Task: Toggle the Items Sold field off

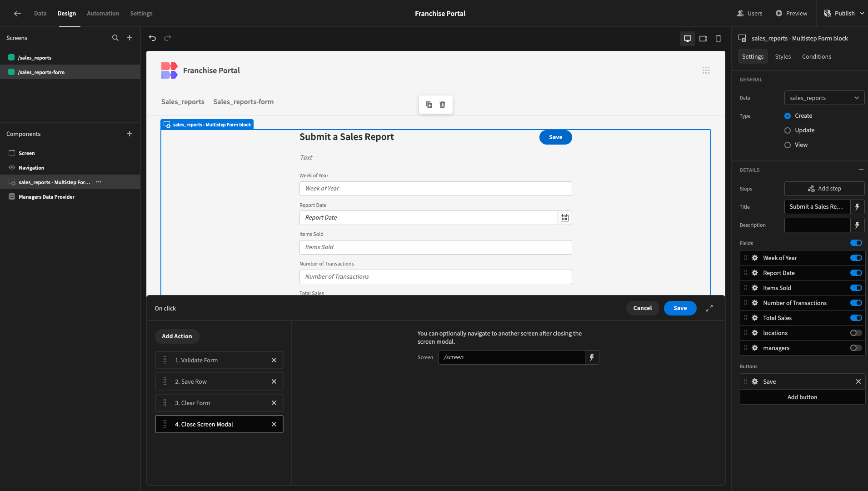Action: 856,288
